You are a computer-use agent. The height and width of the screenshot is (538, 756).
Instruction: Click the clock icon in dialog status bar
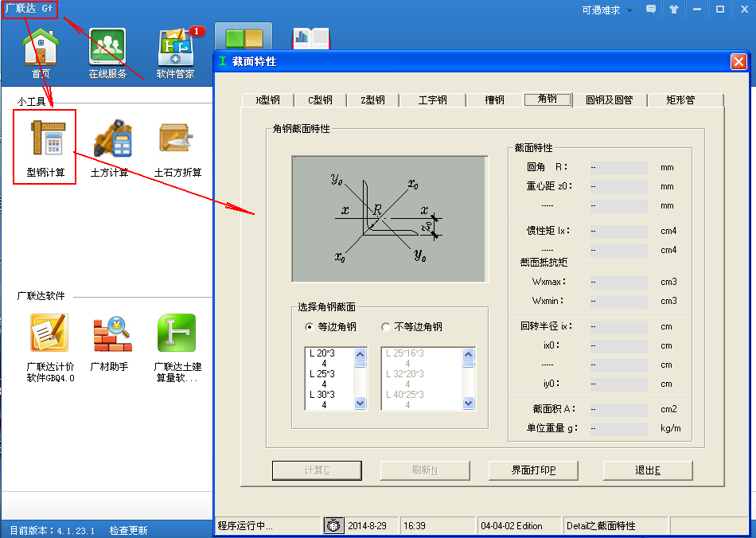(x=333, y=525)
